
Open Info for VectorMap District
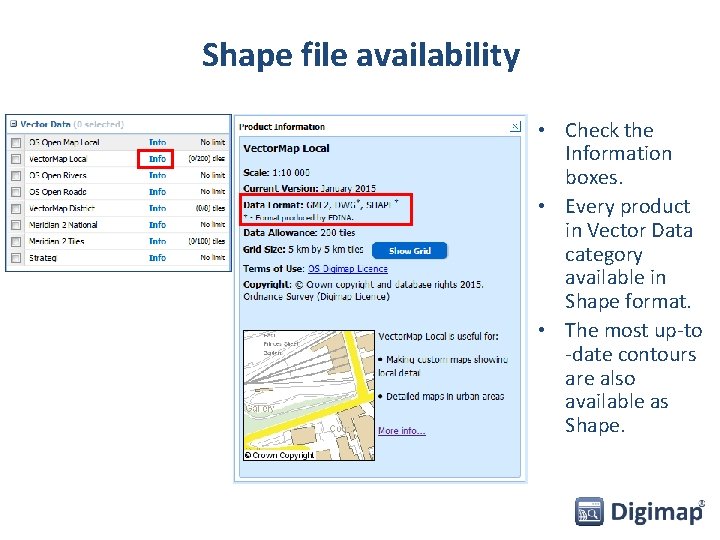pos(158,208)
